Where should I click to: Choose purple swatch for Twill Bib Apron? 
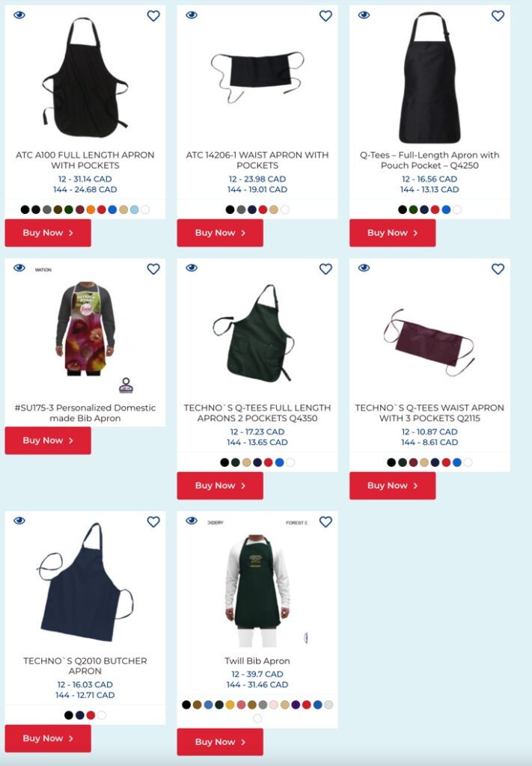pos(296,705)
